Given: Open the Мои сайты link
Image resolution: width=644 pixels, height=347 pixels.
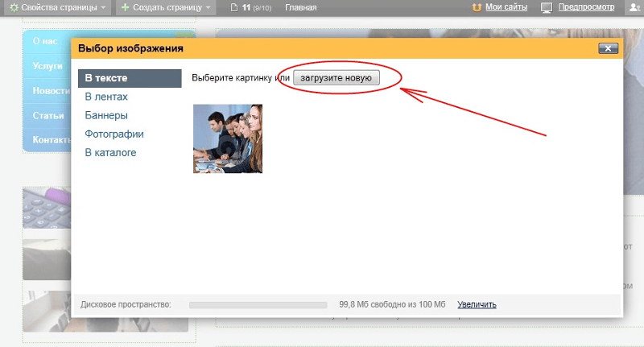Looking at the screenshot, I should (x=507, y=7).
